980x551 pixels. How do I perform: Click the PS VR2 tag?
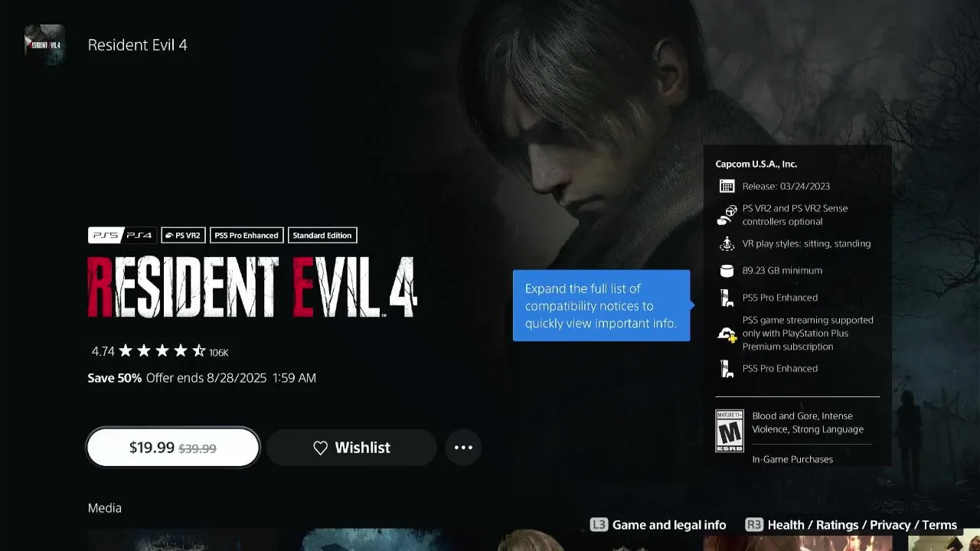click(183, 236)
